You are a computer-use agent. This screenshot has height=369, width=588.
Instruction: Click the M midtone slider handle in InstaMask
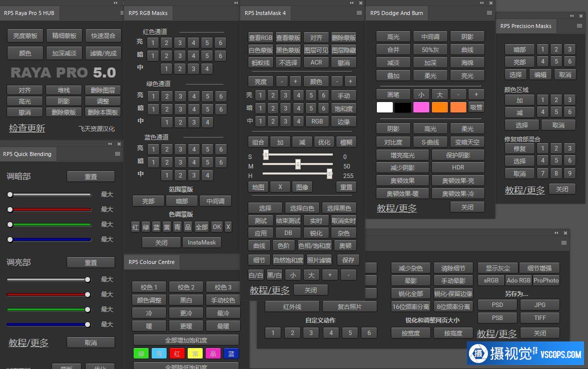point(298,164)
